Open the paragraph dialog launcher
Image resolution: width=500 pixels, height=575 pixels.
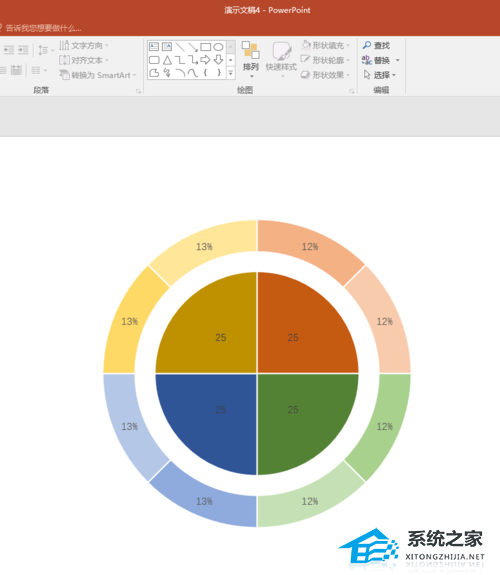pyautogui.click(x=138, y=91)
